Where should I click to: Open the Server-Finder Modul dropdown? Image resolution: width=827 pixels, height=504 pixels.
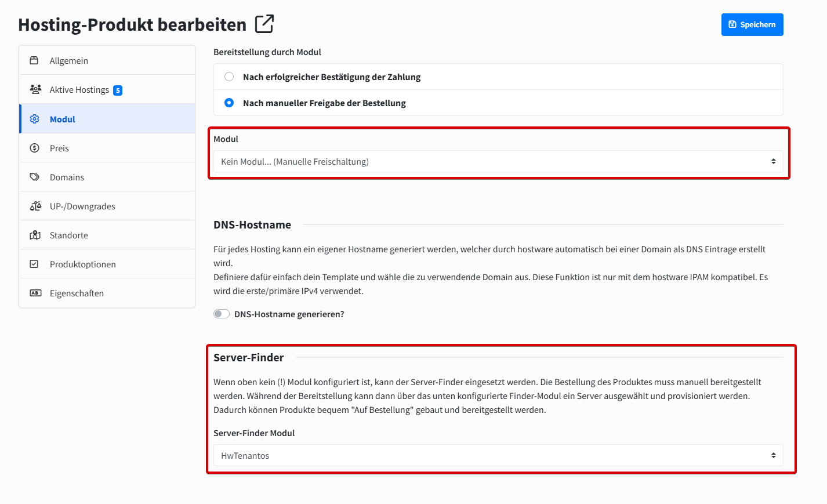498,455
